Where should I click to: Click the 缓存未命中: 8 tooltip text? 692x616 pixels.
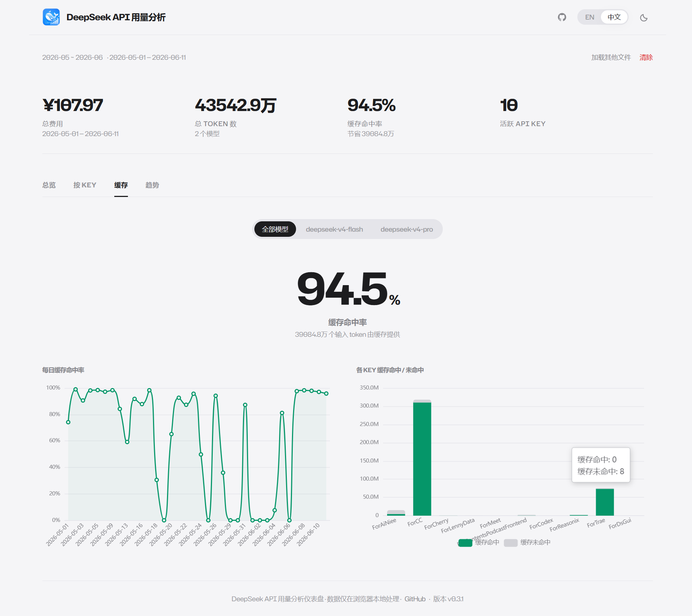point(601,471)
